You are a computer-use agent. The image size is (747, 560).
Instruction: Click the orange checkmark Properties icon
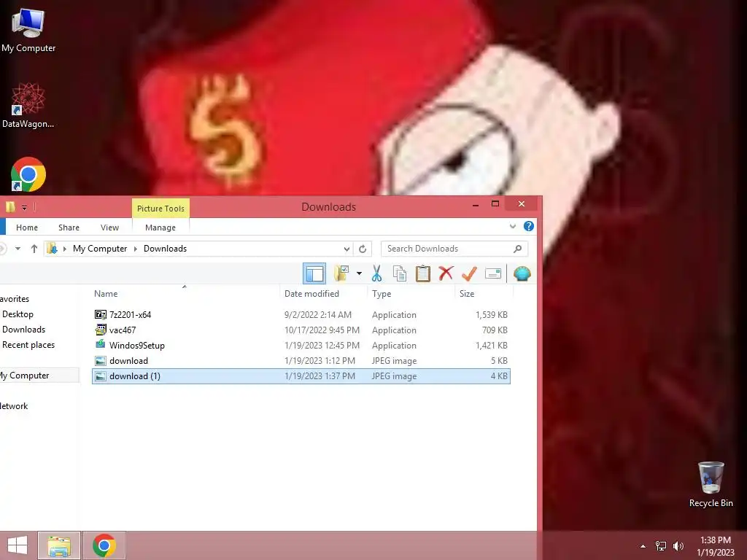(469, 273)
